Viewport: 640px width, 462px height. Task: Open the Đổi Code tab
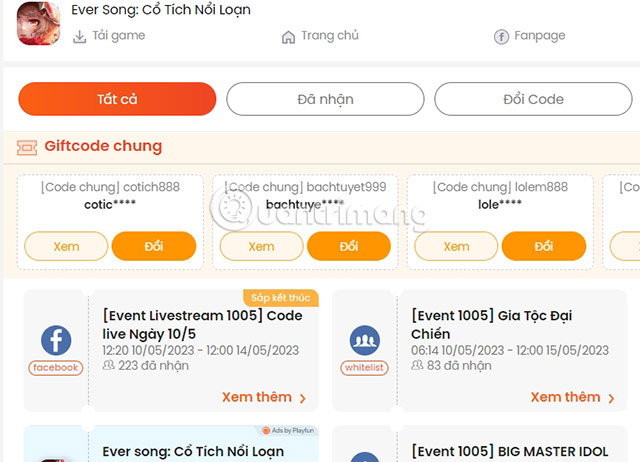(533, 99)
